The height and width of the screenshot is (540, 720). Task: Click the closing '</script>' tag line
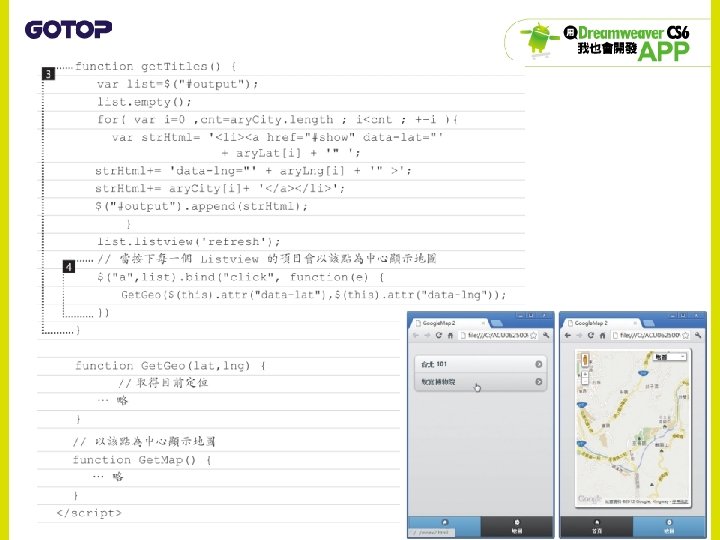point(89,513)
